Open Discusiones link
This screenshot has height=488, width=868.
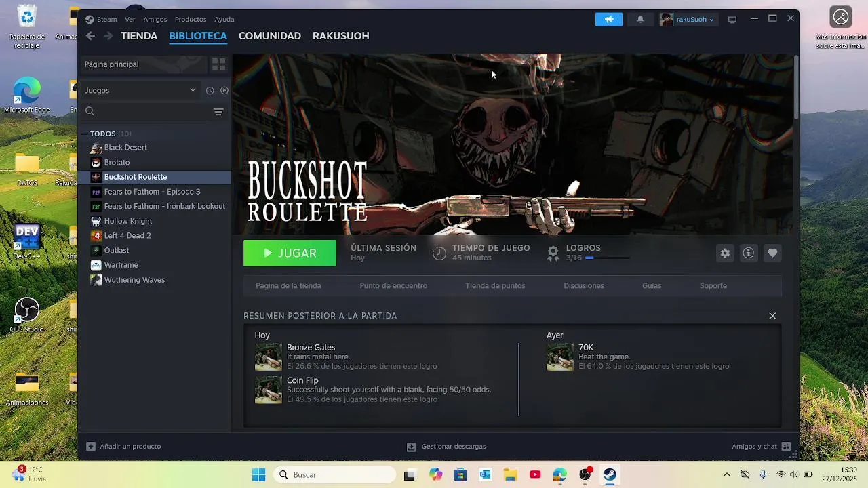tap(584, 285)
